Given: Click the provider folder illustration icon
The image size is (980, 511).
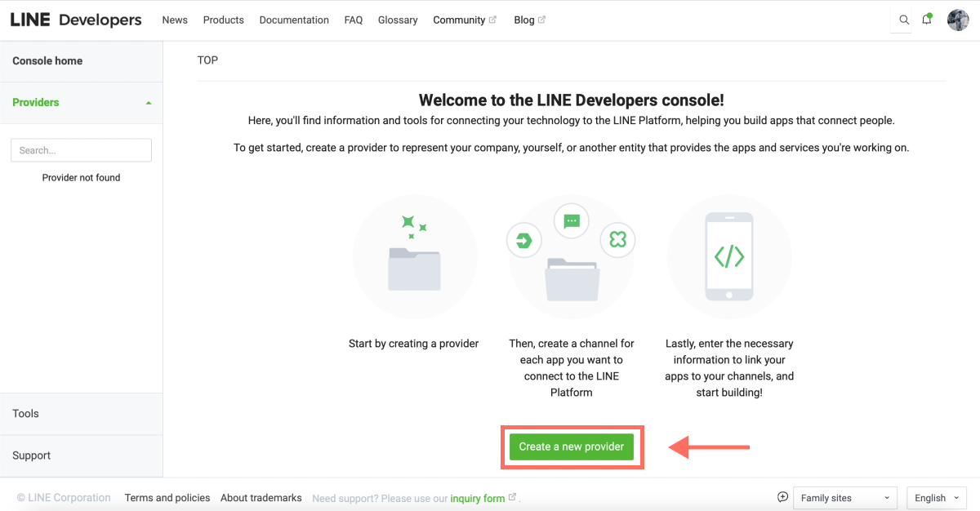Looking at the screenshot, I should (x=416, y=255).
